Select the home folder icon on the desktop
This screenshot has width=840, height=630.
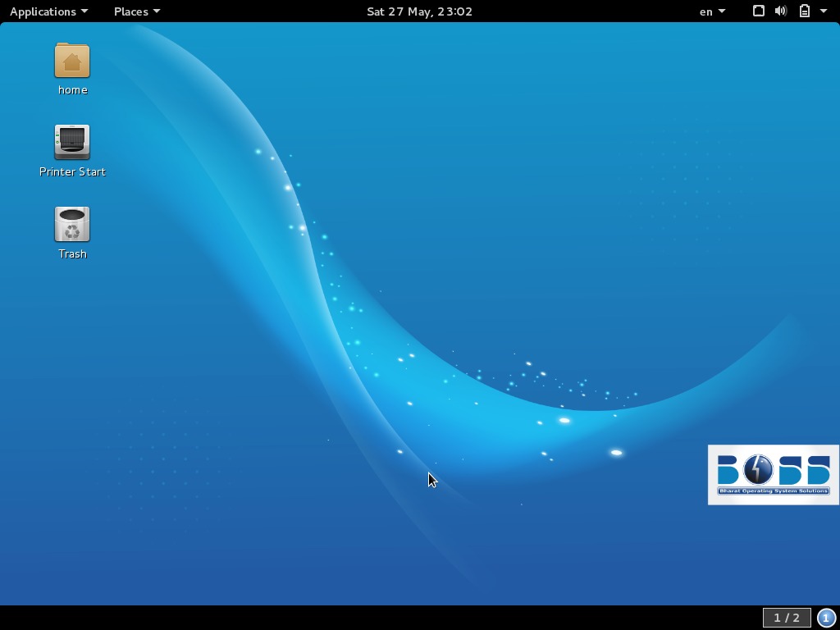[x=72, y=60]
